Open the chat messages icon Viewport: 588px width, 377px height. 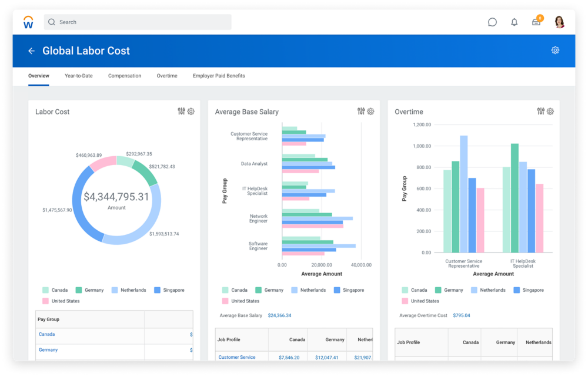[492, 22]
